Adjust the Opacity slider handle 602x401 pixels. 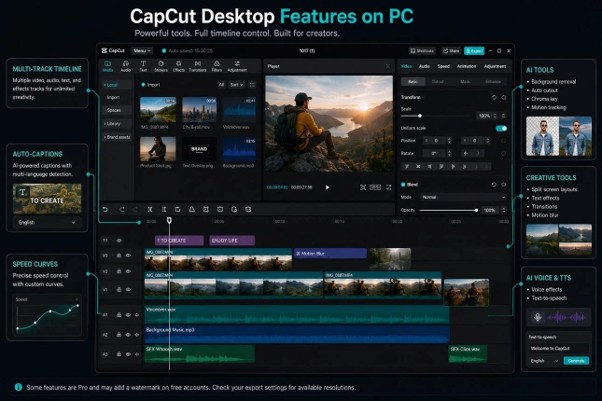476,210
